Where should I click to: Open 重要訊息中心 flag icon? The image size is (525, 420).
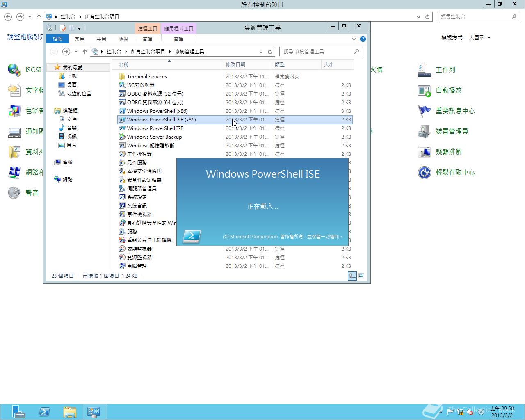(424, 111)
